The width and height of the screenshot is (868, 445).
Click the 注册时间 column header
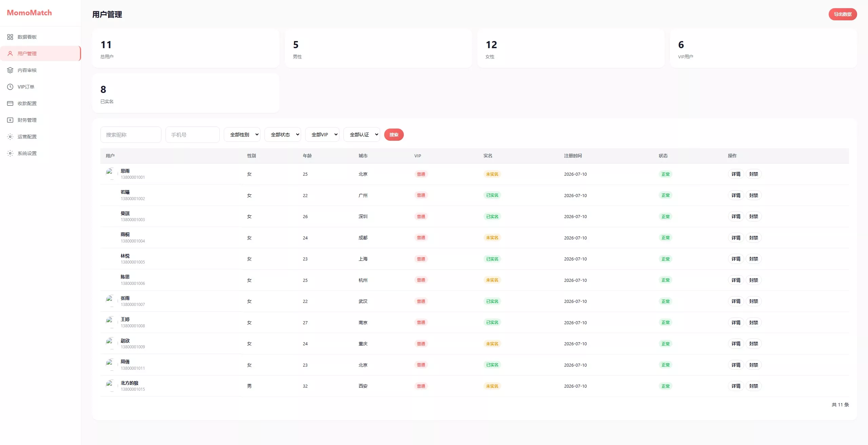point(573,156)
